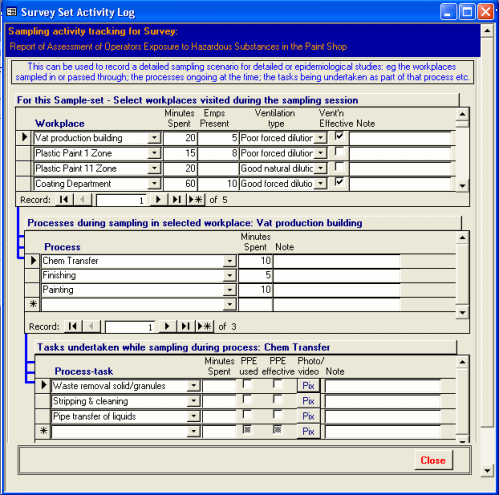Go to next record in Process navigator

[x=167, y=326]
